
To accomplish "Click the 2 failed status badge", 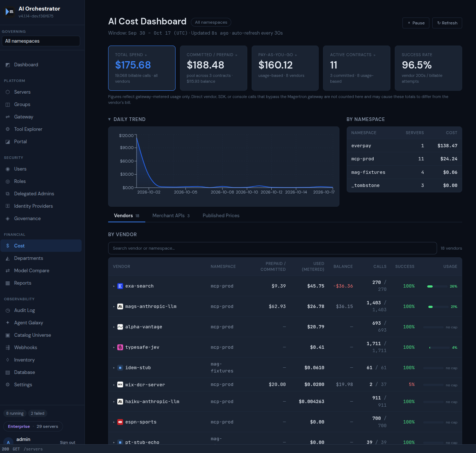I will [38, 413].
